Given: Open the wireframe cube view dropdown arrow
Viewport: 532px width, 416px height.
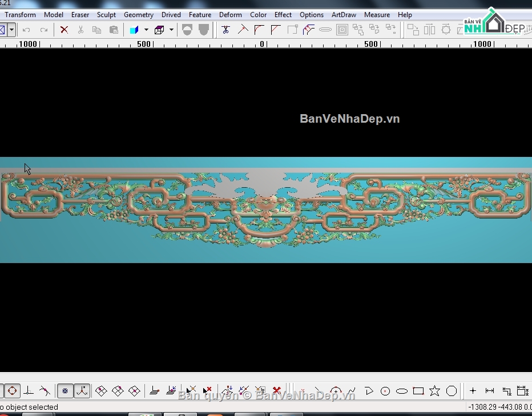Looking at the screenshot, I should click(171, 30).
